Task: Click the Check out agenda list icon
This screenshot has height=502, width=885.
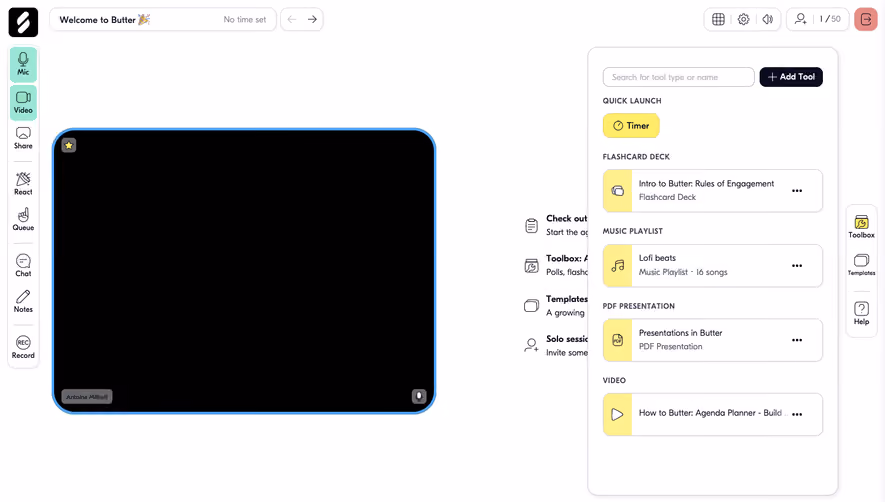Action: click(531, 225)
